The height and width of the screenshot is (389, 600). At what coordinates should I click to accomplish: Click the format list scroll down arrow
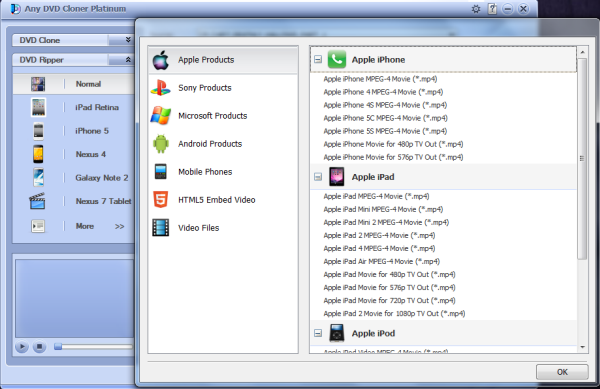point(582,347)
